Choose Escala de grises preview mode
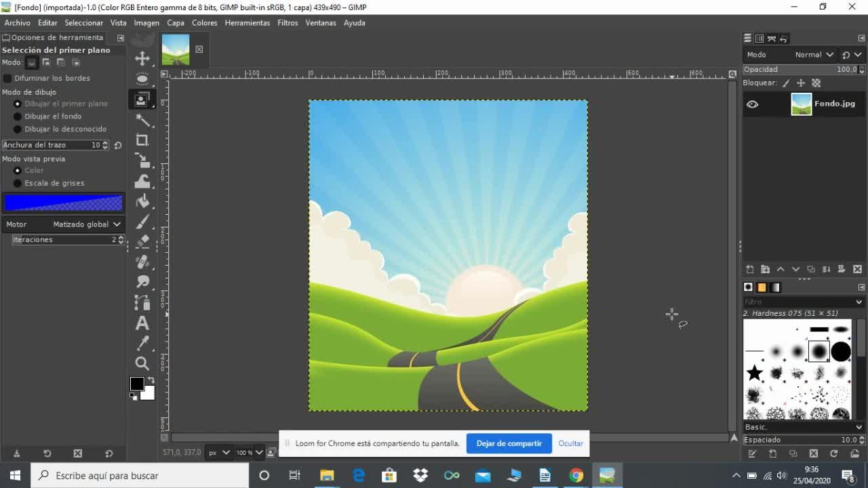This screenshot has height=488, width=868. [18, 183]
